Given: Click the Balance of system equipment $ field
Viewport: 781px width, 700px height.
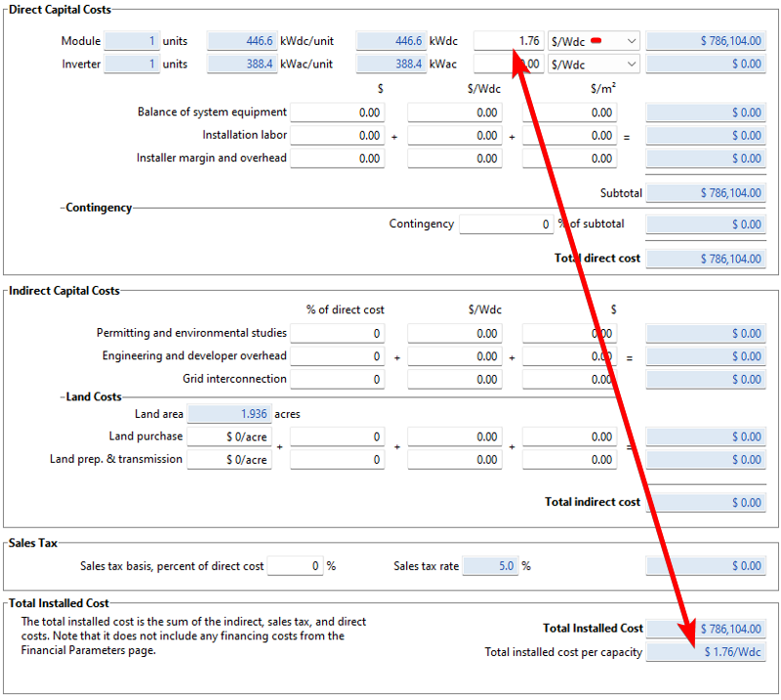Looking at the screenshot, I should [x=337, y=112].
